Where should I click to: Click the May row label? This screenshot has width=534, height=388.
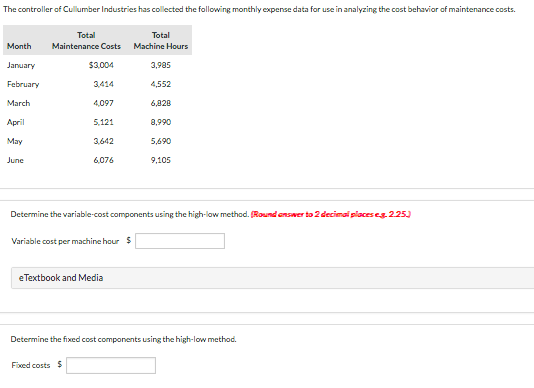point(15,141)
